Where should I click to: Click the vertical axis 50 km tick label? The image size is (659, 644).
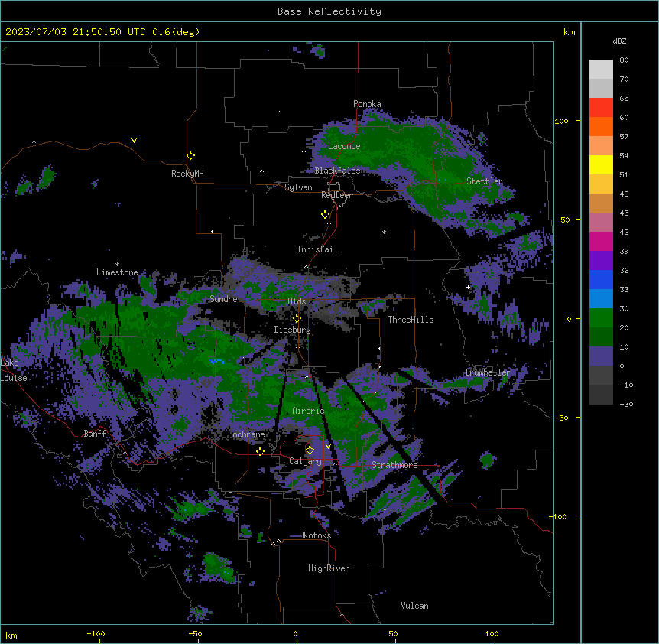565,220
